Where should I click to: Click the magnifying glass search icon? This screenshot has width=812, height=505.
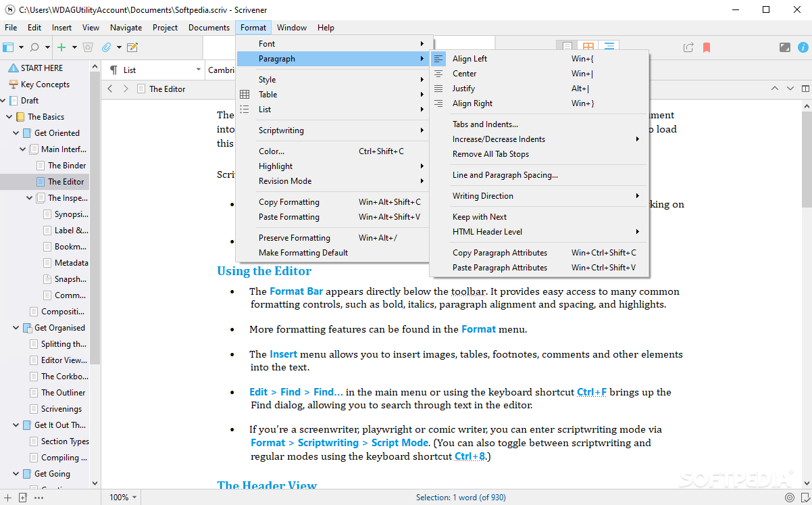(x=34, y=47)
